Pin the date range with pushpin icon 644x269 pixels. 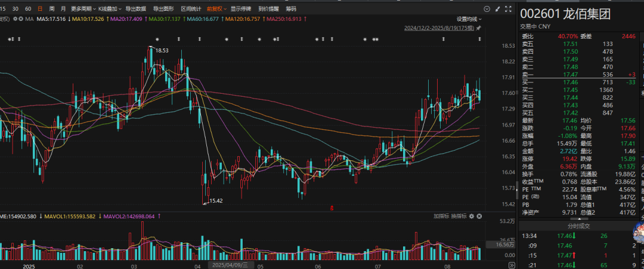tap(478, 28)
